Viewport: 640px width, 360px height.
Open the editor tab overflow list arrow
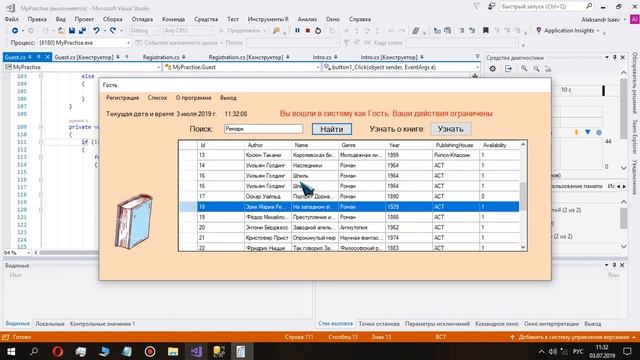pyautogui.click(x=478, y=57)
